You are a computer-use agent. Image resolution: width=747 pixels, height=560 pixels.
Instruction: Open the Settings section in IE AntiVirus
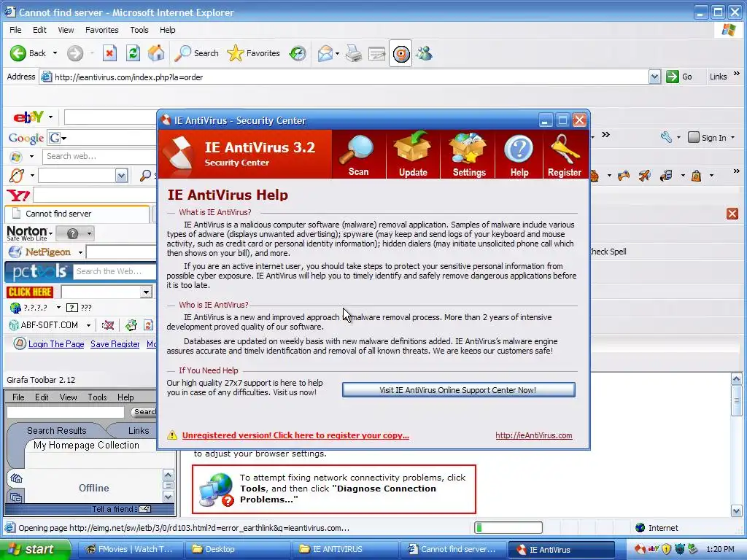pyautogui.click(x=469, y=155)
